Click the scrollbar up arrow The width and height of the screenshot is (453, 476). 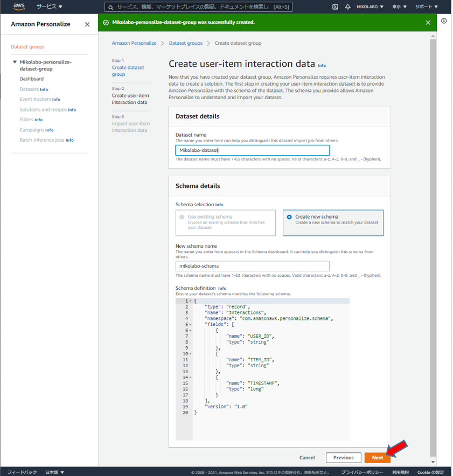(x=434, y=36)
